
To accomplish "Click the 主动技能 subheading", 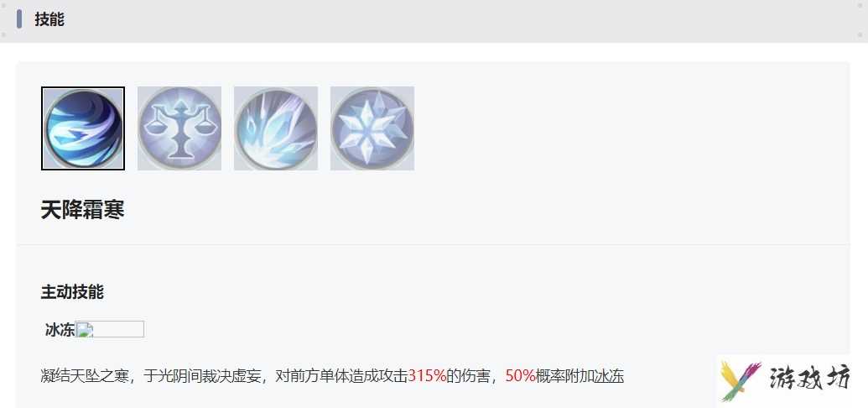I will point(72,291).
